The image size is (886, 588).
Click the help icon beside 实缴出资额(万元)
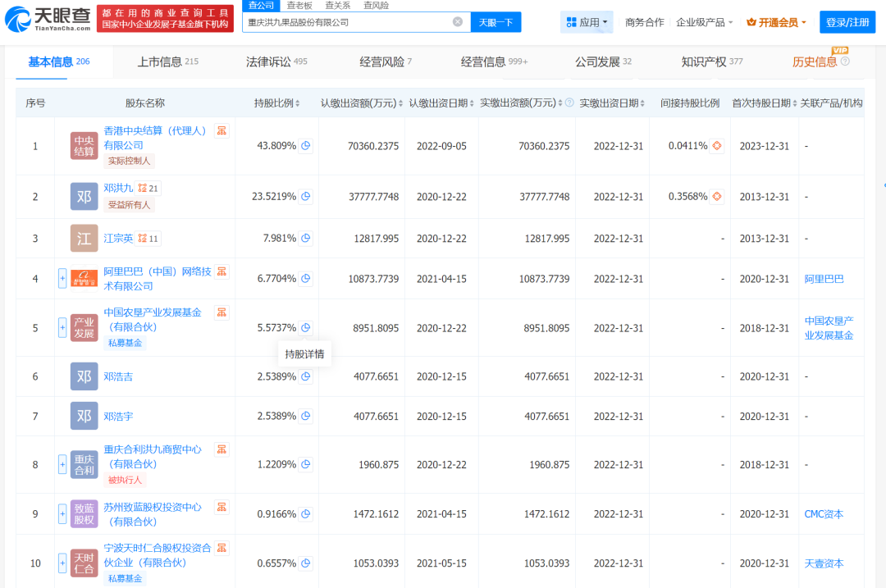click(566, 103)
